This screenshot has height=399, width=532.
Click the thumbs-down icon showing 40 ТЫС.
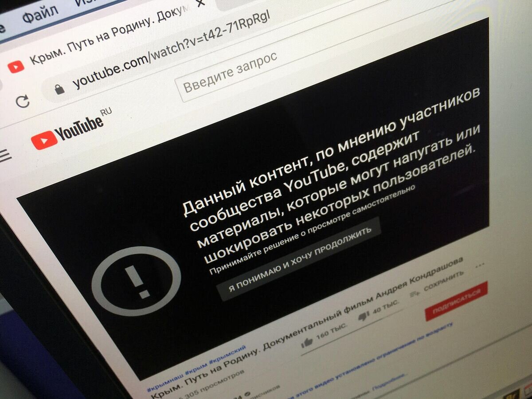point(364,317)
